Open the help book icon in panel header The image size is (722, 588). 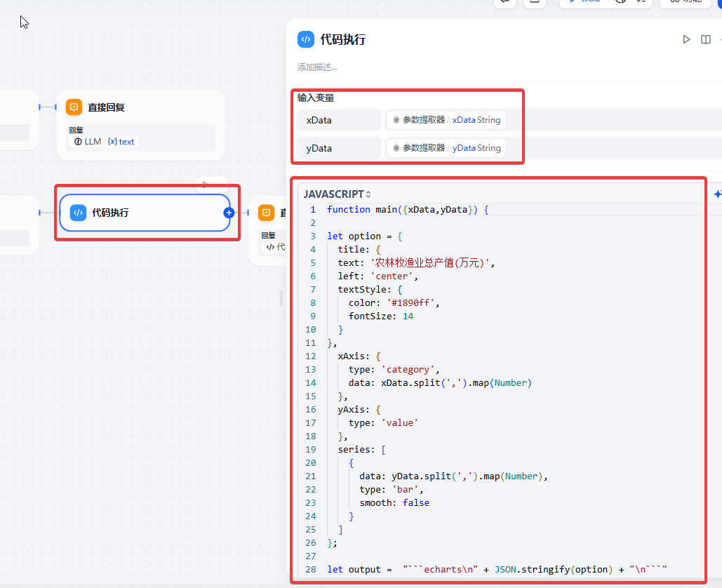pyautogui.click(x=705, y=39)
